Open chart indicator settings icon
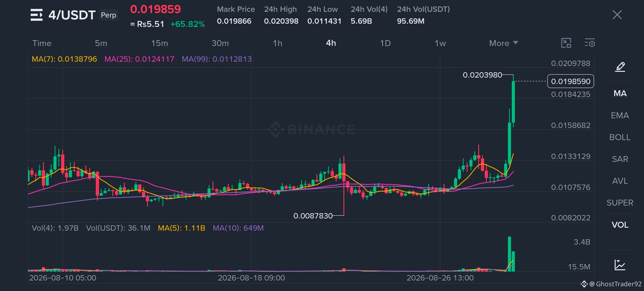Viewport: 644px width, 291px height. pos(590,43)
